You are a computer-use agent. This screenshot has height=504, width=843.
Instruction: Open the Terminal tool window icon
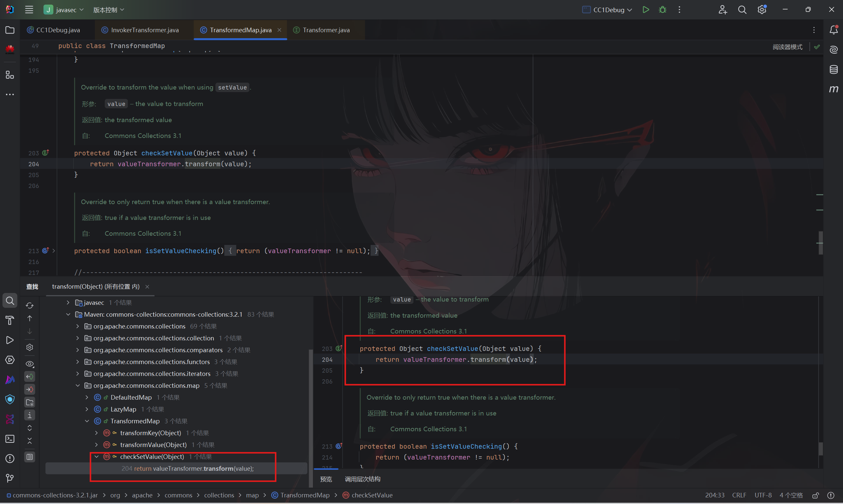point(10,439)
